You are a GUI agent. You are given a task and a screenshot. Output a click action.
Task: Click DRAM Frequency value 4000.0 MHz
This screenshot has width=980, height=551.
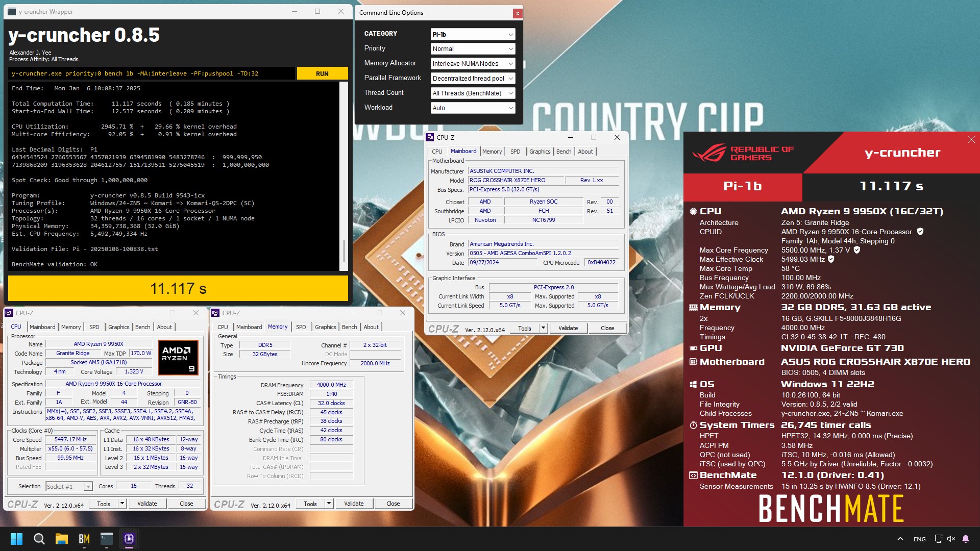coord(331,385)
